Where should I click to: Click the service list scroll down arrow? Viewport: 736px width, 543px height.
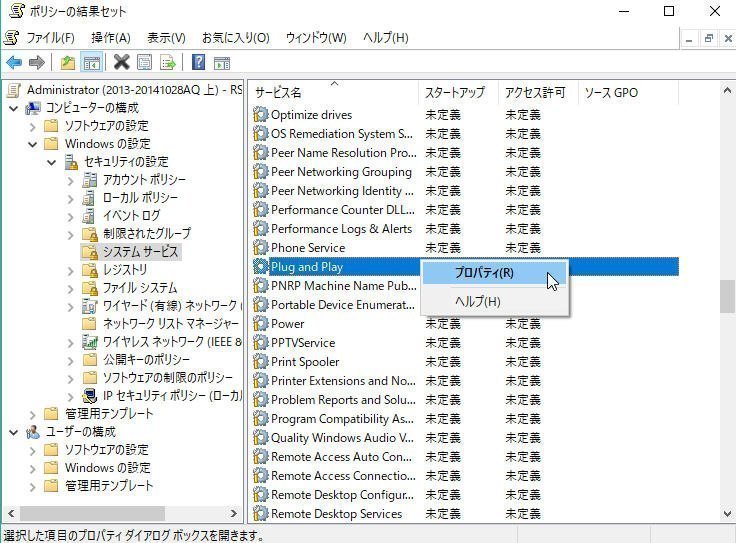click(727, 513)
